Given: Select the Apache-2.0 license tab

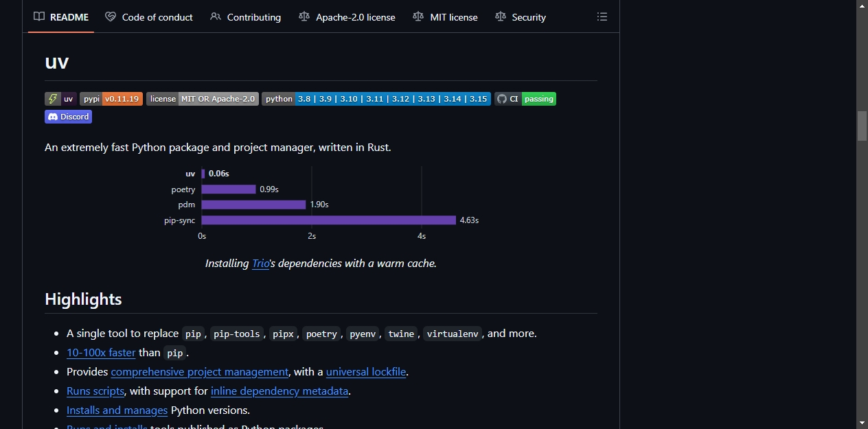Looking at the screenshot, I should [347, 17].
